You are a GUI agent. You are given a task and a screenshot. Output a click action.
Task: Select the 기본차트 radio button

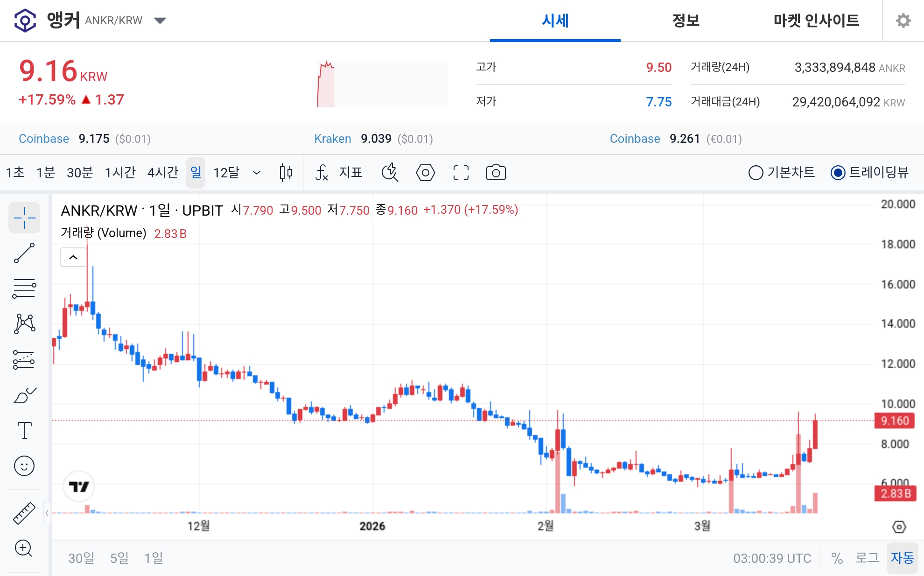click(x=756, y=173)
